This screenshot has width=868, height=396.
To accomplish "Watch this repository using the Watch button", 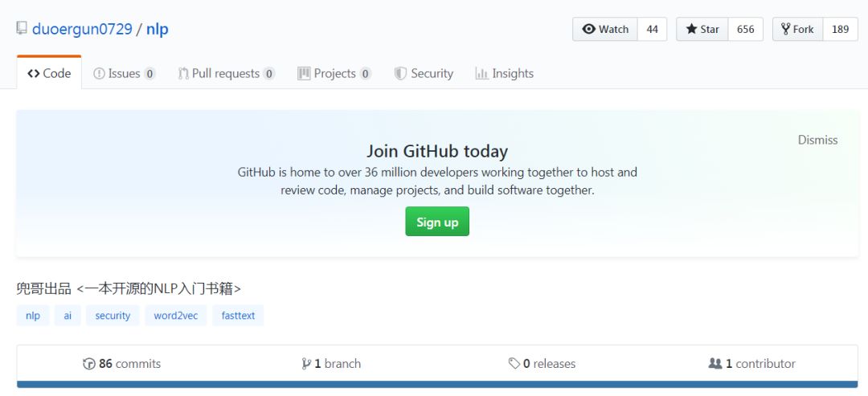I will (x=605, y=29).
